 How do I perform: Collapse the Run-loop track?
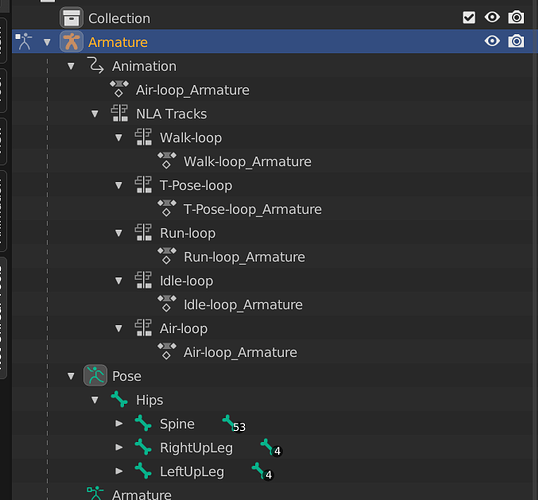[119, 233]
